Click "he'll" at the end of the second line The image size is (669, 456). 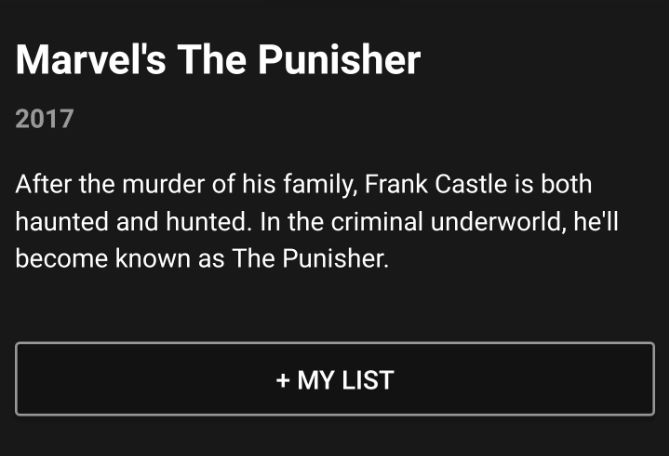coord(596,221)
